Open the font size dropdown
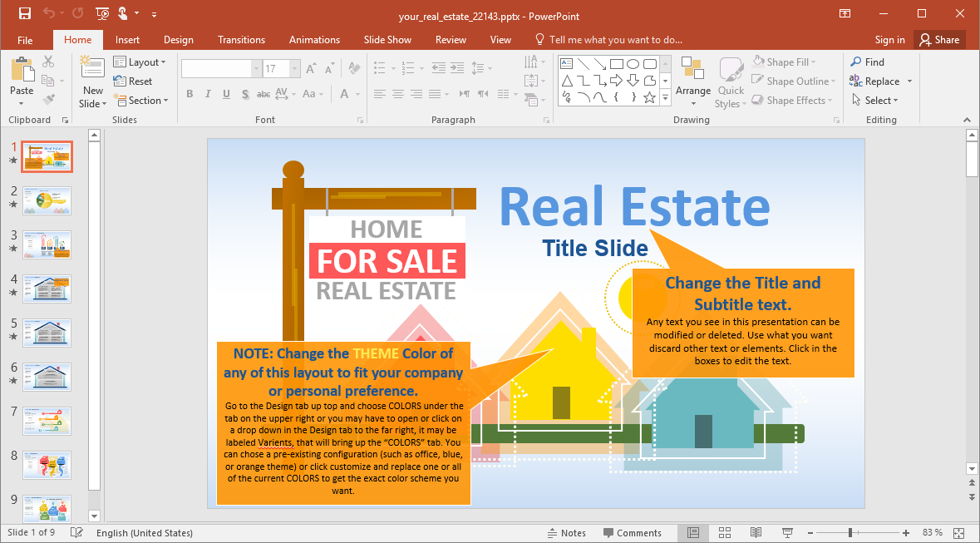 pos(295,69)
